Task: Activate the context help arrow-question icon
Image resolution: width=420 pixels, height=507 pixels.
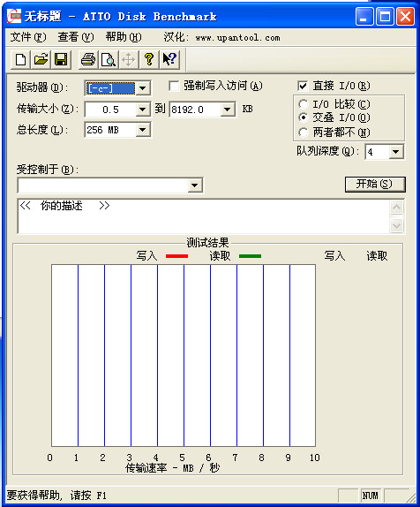Action: pyautogui.click(x=169, y=59)
